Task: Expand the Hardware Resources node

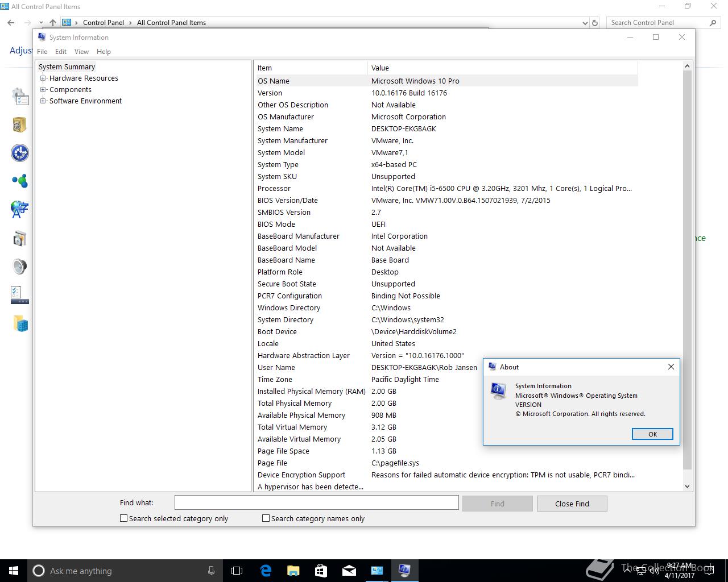Action: click(x=43, y=78)
